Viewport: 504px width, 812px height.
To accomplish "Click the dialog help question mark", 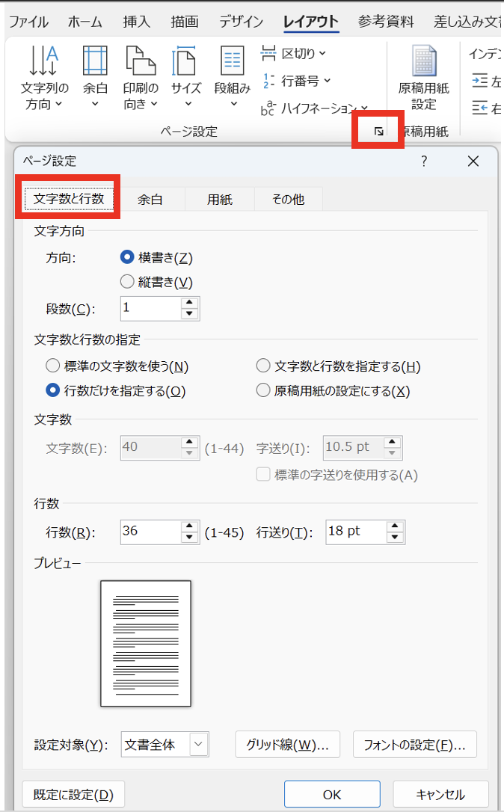I will [x=423, y=161].
